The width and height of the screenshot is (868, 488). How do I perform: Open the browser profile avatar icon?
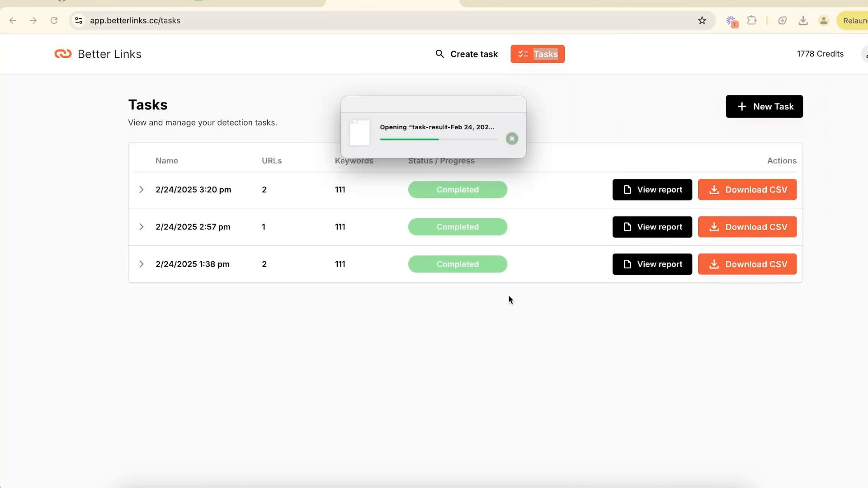click(824, 20)
